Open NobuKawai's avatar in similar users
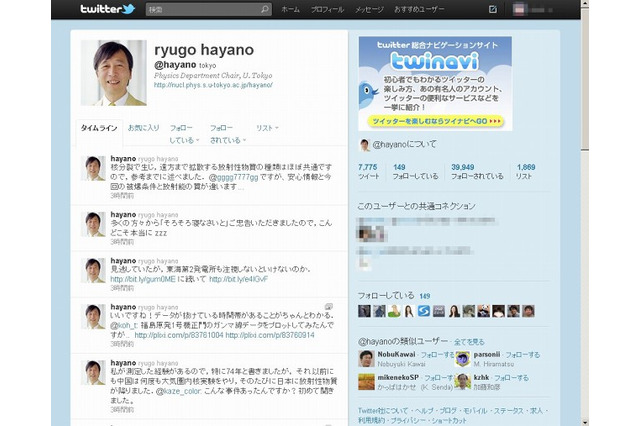This screenshot has height=426, width=640. pyautogui.click(x=366, y=359)
